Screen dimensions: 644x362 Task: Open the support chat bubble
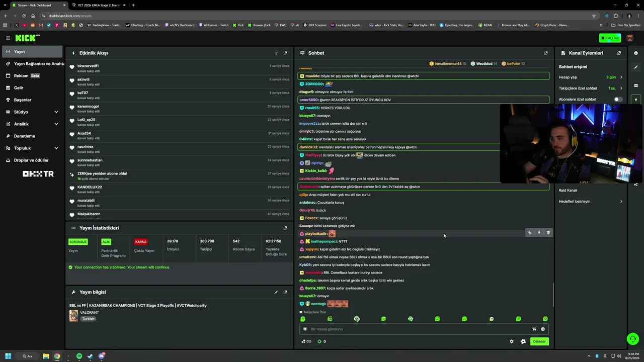click(633, 338)
